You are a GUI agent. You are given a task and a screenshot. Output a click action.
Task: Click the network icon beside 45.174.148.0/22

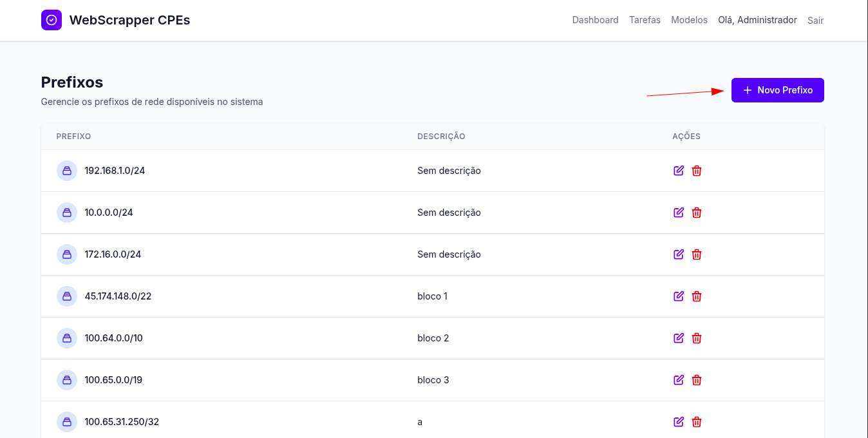coord(67,296)
